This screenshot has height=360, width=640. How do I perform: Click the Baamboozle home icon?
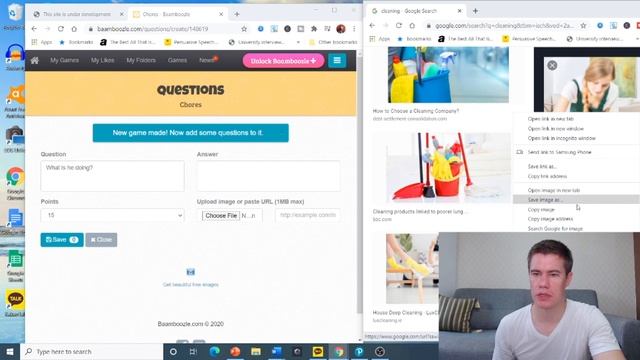35,60
